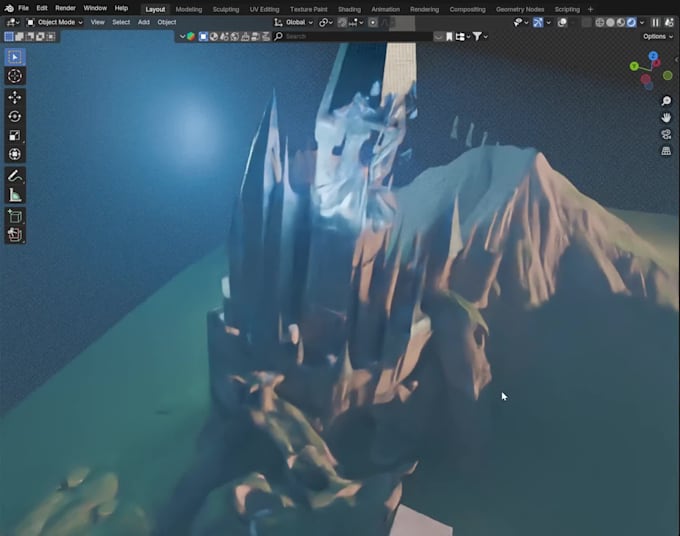Activate the 3D Cursor tool
Viewport: 680px width, 536px height.
[x=15, y=76]
